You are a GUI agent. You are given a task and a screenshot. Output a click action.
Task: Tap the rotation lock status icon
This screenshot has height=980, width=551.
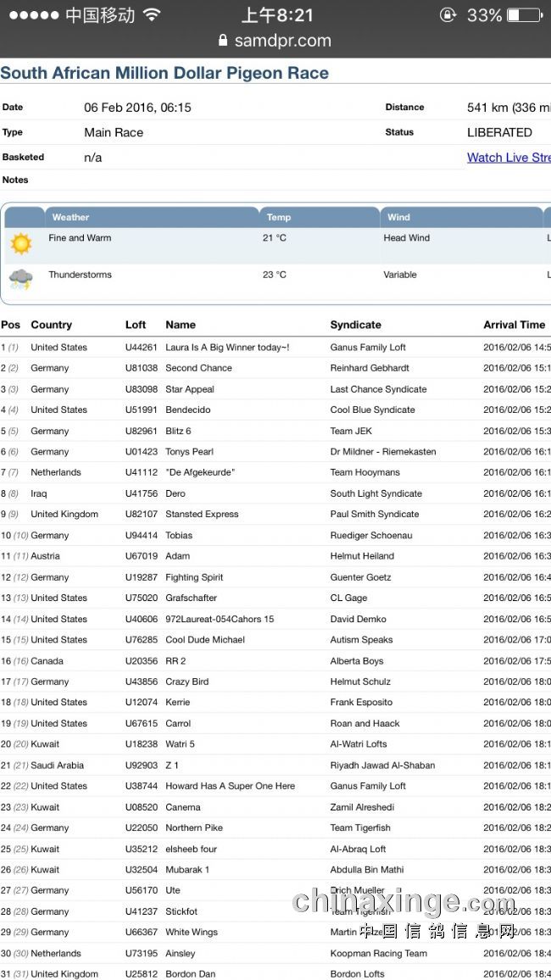point(448,15)
